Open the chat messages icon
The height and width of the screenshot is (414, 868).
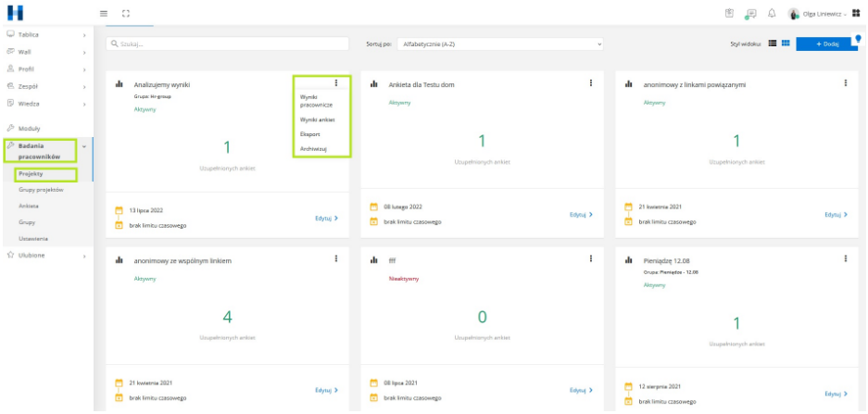[750, 13]
